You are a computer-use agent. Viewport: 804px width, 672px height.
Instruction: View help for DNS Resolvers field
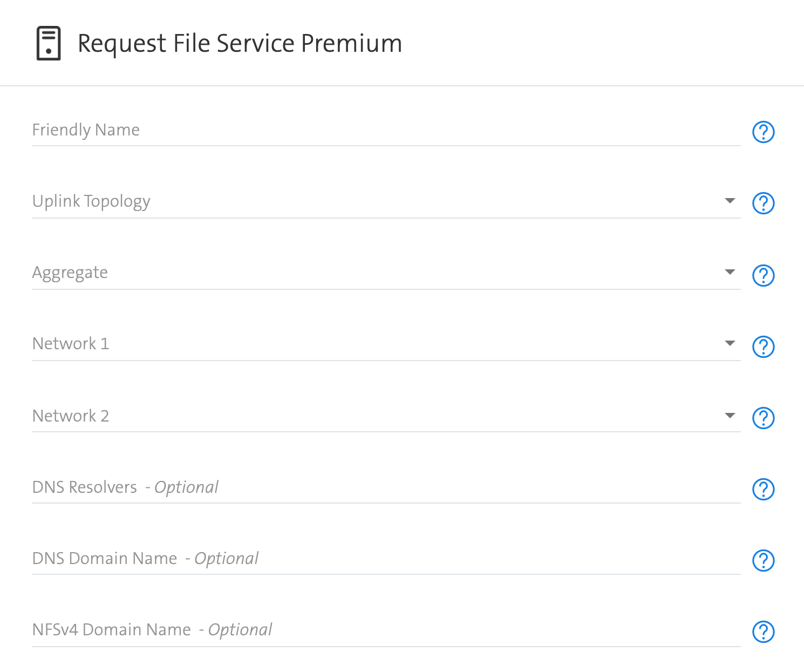(x=763, y=489)
